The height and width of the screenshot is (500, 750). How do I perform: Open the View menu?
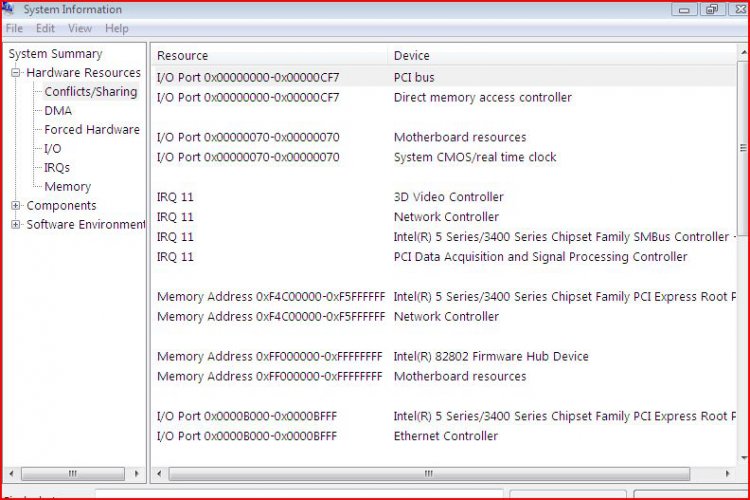pos(80,29)
